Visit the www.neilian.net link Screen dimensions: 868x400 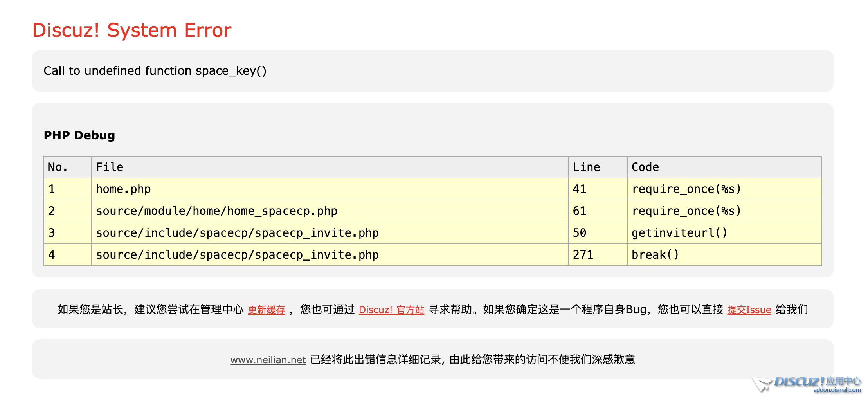tap(268, 360)
